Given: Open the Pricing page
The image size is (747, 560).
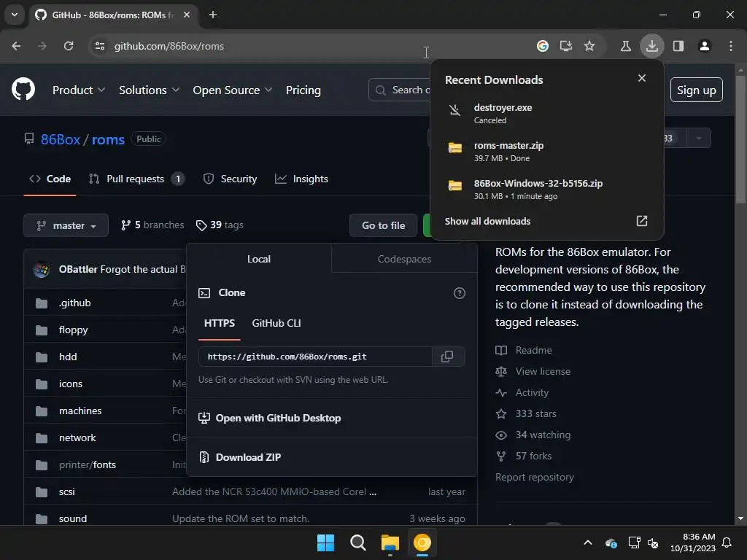Looking at the screenshot, I should tap(303, 90).
